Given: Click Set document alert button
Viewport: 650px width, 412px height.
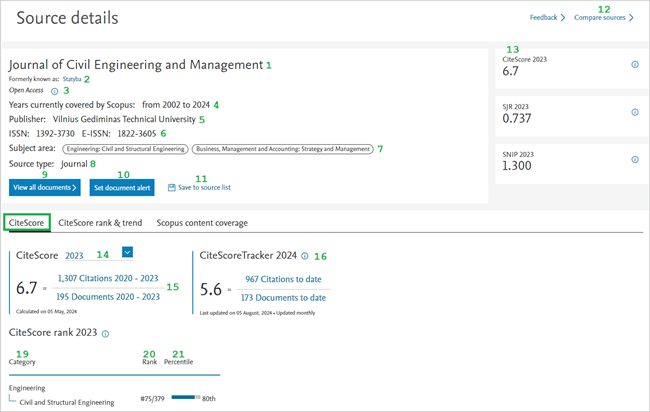Looking at the screenshot, I should (x=122, y=187).
